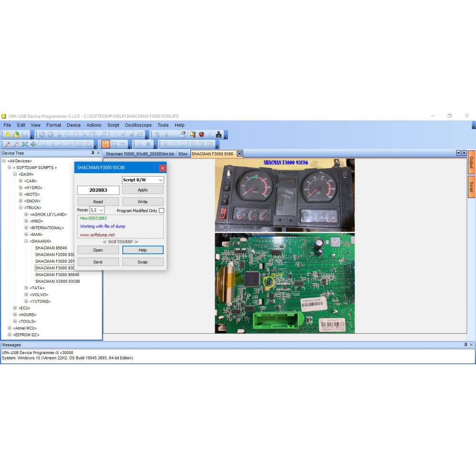Enable the Program Modified Only checkbox
Screen dimensions: 476x476
pos(161,210)
